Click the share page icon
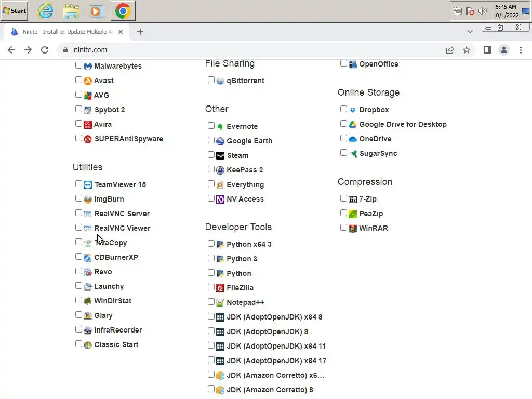532x399 pixels. (x=450, y=50)
